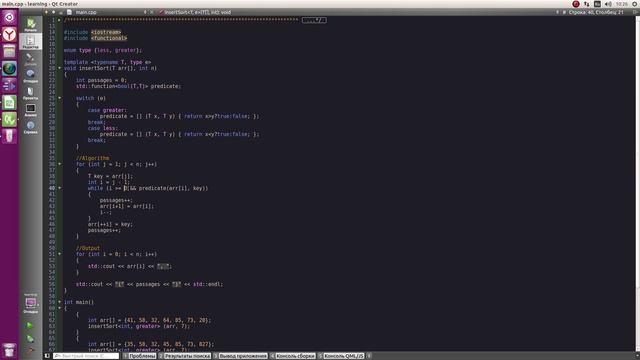
Task: Click the //Algorithm comment line
Action: [93, 158]
